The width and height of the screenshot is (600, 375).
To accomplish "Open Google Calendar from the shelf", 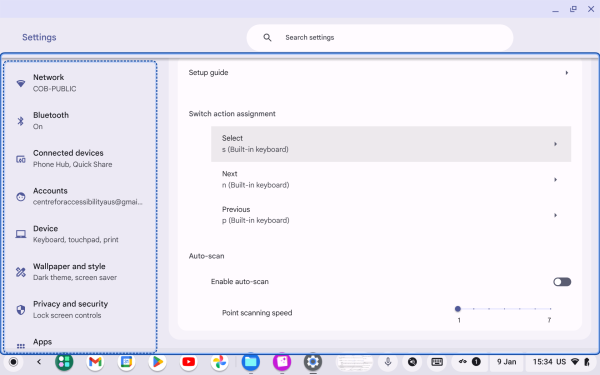I will (x=126, y=362).
